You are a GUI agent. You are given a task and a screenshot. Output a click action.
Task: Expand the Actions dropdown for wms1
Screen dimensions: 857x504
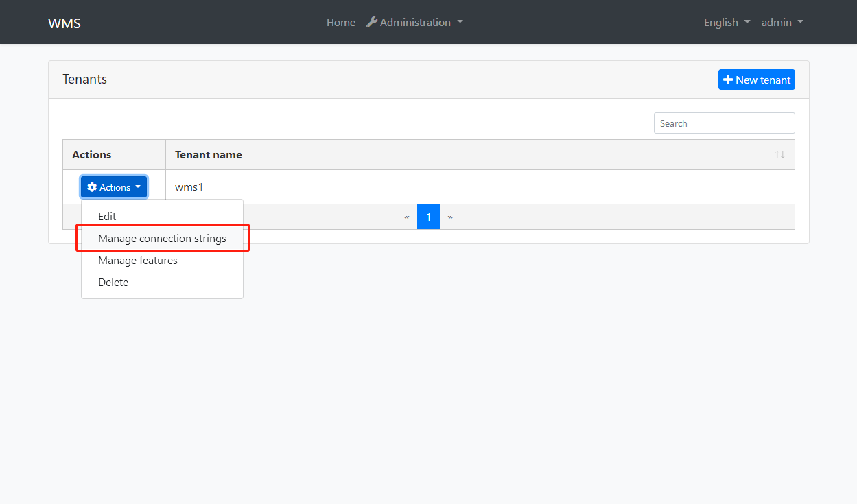[x=113, y=187]
